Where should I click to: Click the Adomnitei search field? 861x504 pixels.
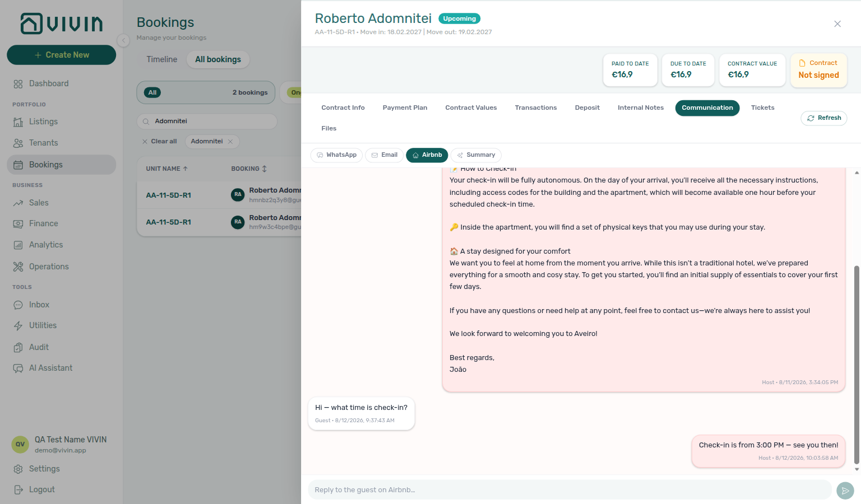tap(207, 121)
